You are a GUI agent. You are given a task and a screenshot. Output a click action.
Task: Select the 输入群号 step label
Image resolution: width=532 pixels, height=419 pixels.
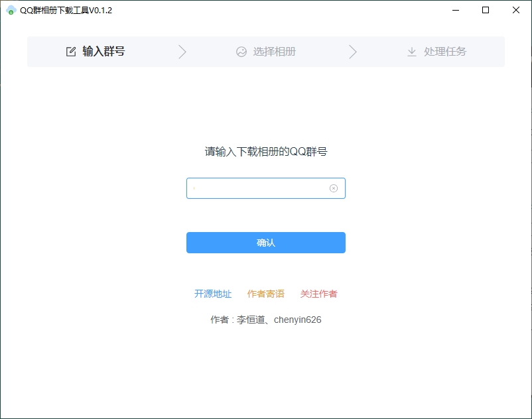[x=103, y=52]
